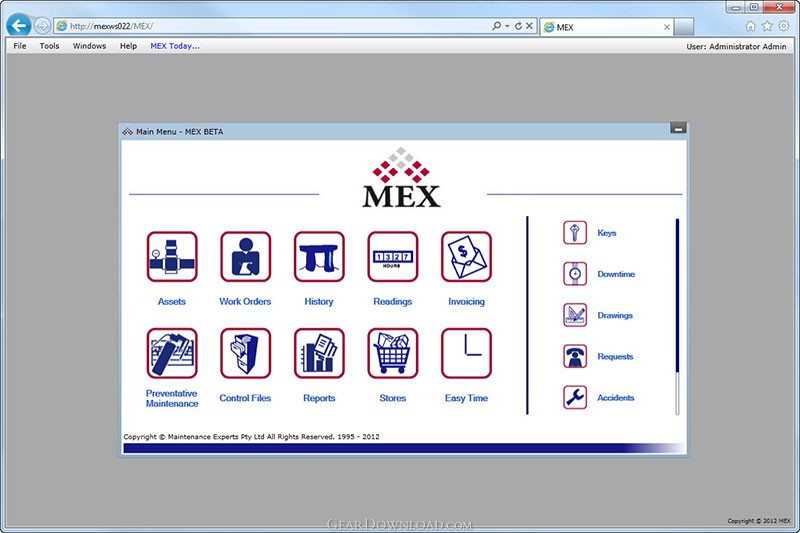Open the File menu

[x=20, y=46]
